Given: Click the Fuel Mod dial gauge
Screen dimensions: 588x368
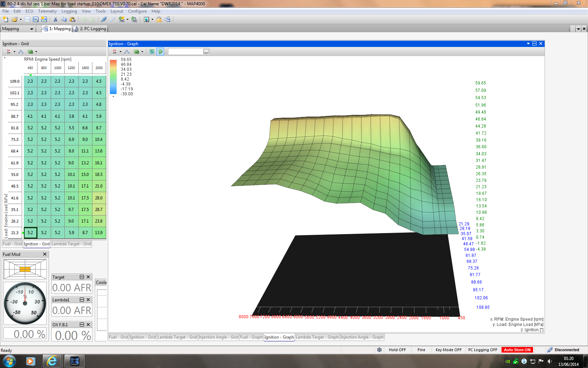Looking at the screenshot, I should click(x=25, y=303).
